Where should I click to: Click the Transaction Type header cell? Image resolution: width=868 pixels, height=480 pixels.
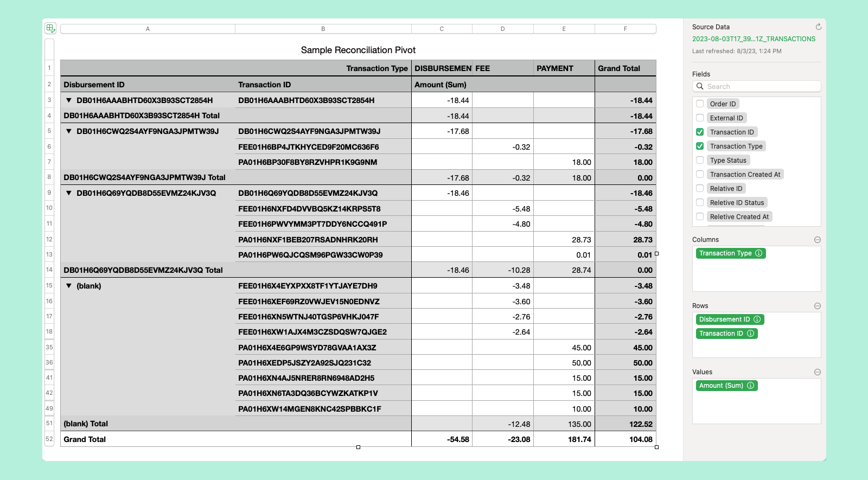[x=236, y=68]
